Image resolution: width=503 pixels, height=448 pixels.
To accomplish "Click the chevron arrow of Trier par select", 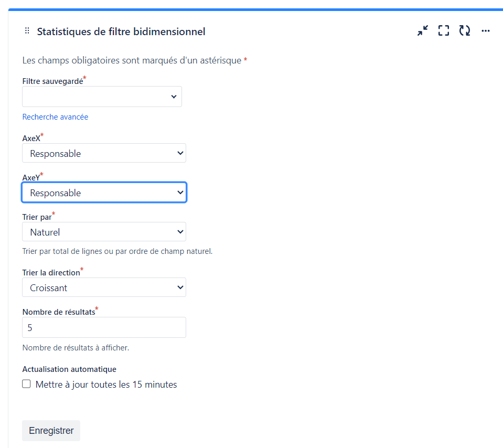I will (180, 232).
